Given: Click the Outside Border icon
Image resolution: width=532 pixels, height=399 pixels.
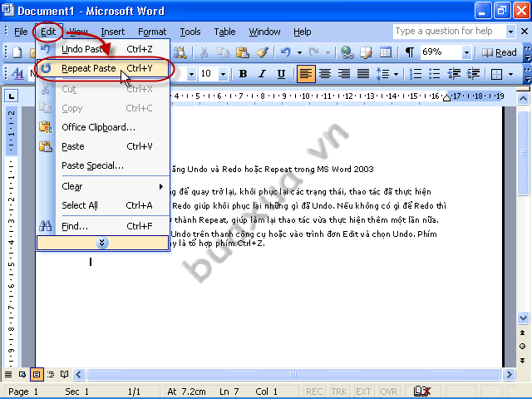Looking at the screenshot, I should (x=496, y=74).
